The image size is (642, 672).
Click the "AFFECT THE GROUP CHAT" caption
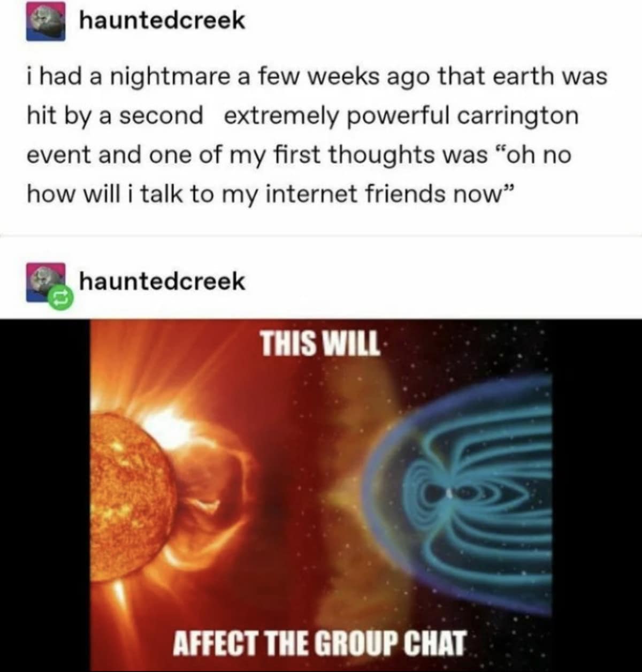(x=319, y=643)
